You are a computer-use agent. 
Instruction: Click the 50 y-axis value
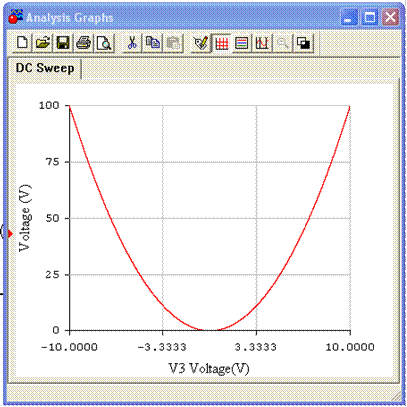click(x=52, y=218)
